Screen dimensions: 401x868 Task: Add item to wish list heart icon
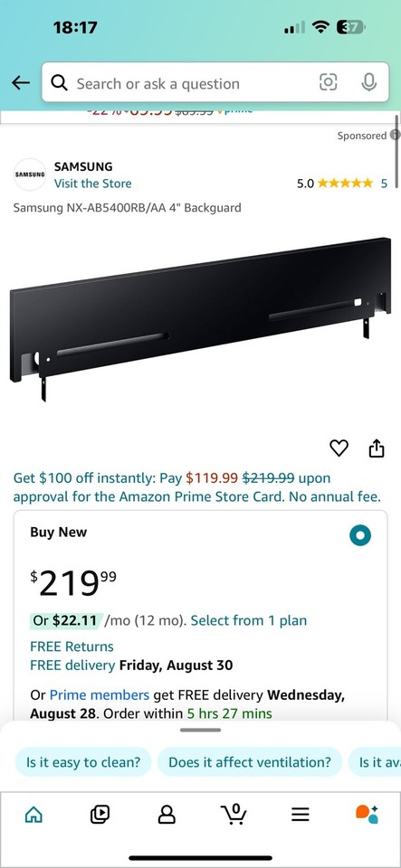click(x=339, y=448)
